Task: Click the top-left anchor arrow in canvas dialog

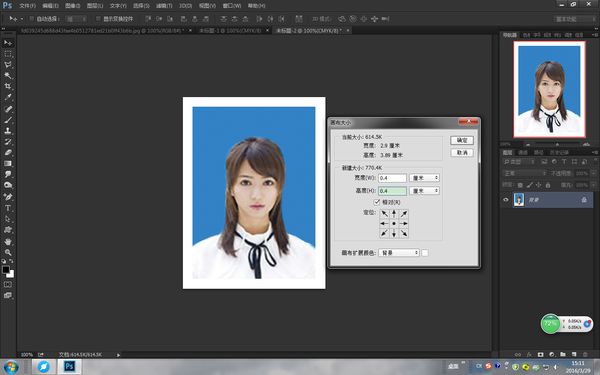Action: [x=384, y=214]
